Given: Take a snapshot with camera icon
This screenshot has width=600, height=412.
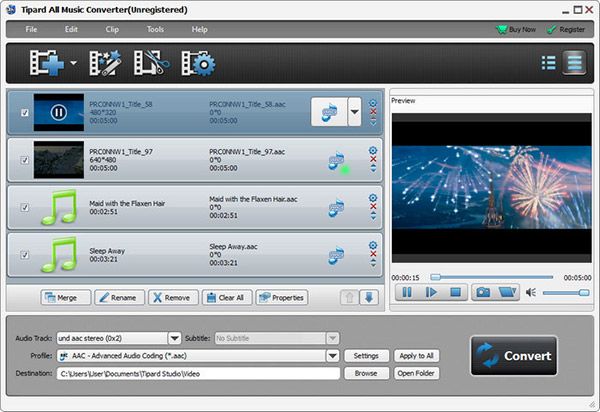Looking at the screenshot, I should pos(483,293).
